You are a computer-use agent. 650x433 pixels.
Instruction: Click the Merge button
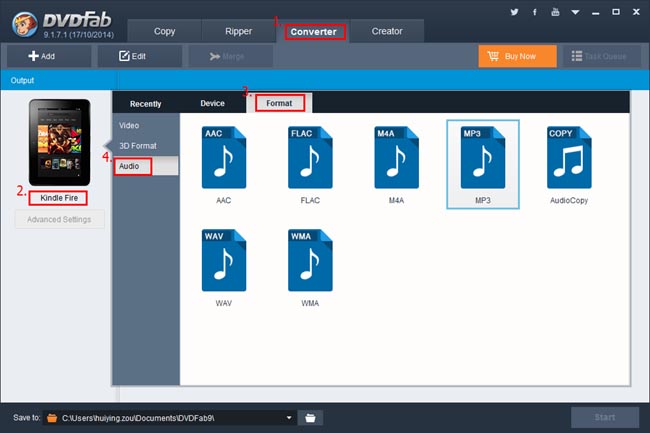tap(231, 56)
